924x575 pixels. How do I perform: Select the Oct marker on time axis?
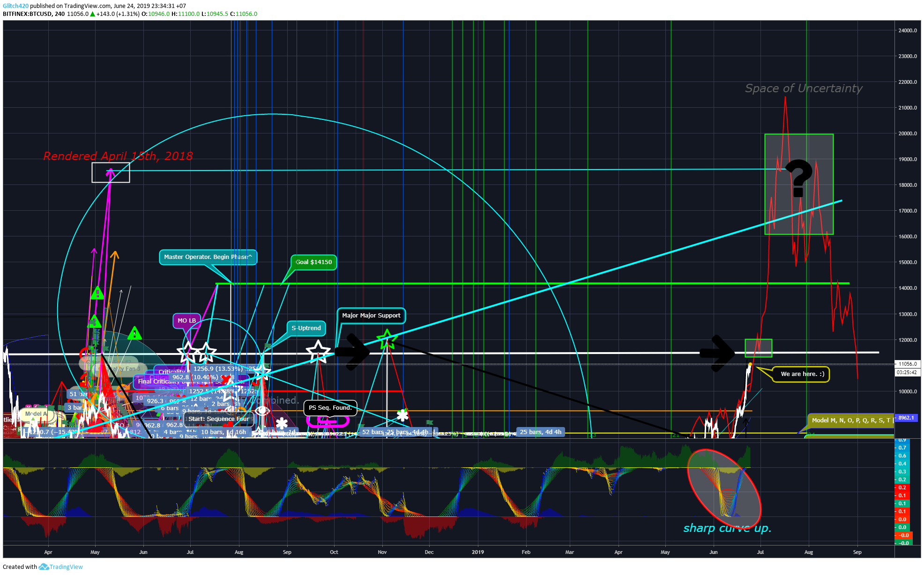[334, 552]
